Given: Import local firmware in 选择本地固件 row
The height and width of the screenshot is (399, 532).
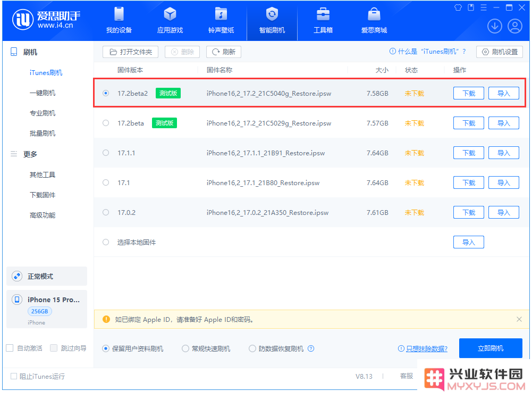Looking at the screenshot, I should tap(469, 242).
